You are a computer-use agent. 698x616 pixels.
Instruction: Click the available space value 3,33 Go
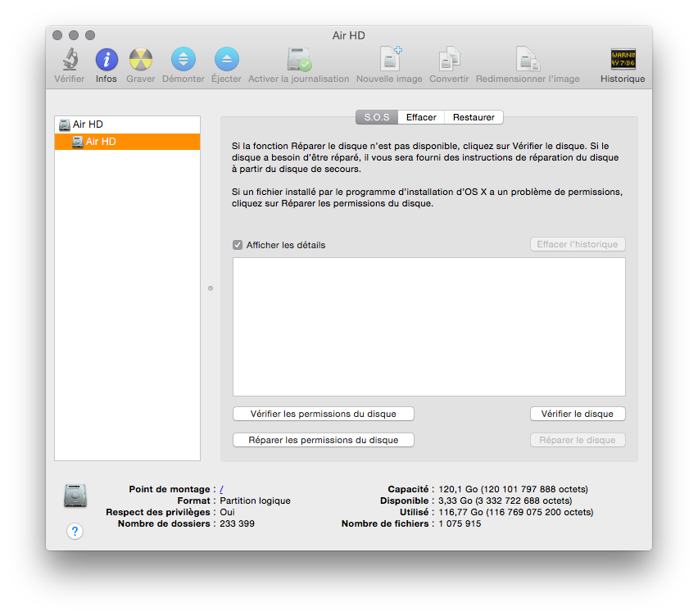(x=505, y=500)
